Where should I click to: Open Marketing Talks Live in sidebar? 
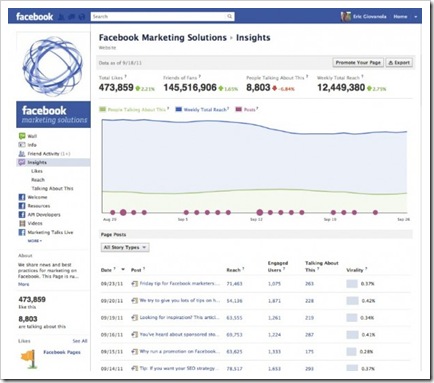point(50,232)
